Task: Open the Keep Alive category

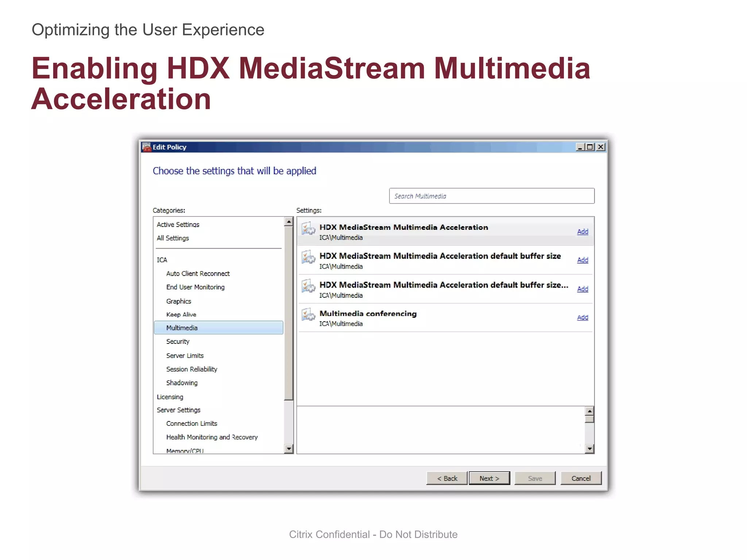Action: [x=181, y=315]
